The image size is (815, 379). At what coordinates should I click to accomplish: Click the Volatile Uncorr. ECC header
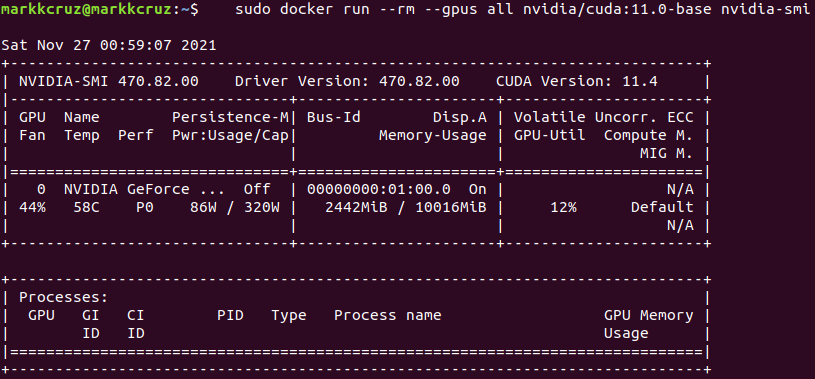tap(604, 117)
